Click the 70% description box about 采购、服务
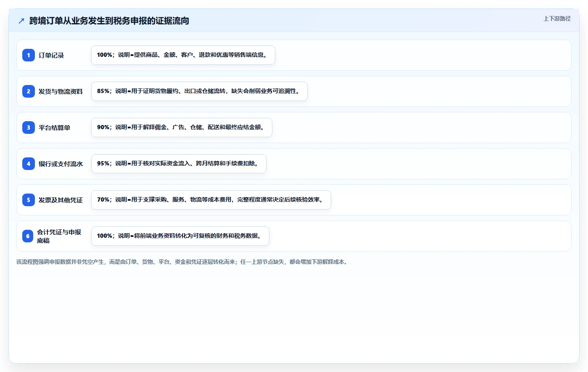The image size is (588, 372). point(211,200)
